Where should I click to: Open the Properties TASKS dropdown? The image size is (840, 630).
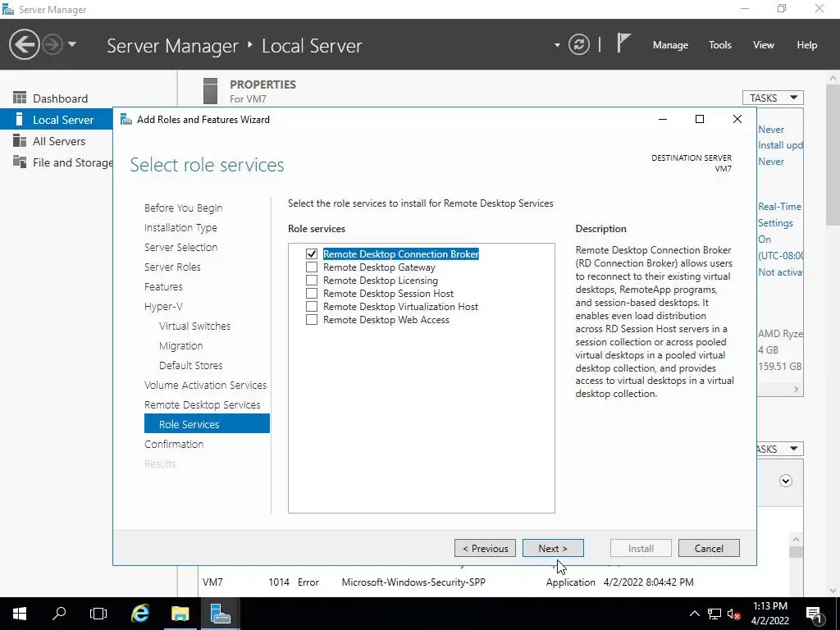click(773, 98)
